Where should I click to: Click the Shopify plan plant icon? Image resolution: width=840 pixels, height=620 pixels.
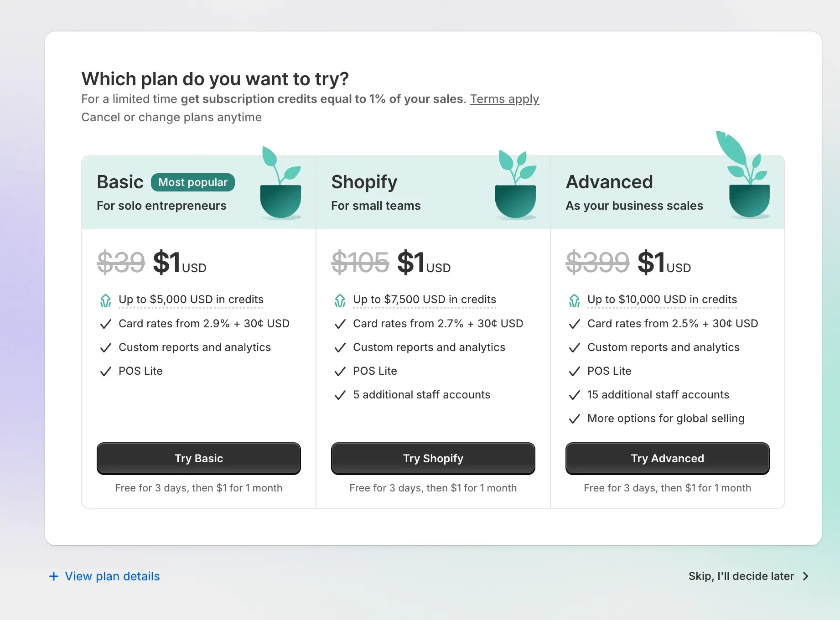click(x=515, y=186)
